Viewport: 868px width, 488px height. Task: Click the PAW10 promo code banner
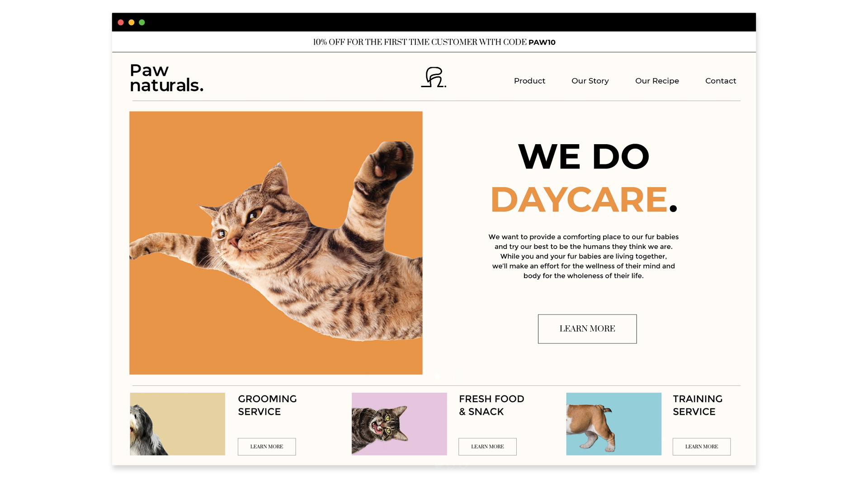[434, 42]
